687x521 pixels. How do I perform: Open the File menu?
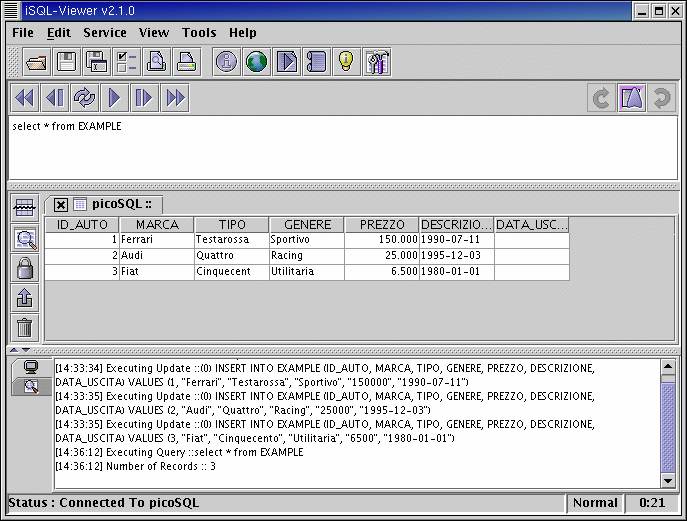(x=23, y=33)
